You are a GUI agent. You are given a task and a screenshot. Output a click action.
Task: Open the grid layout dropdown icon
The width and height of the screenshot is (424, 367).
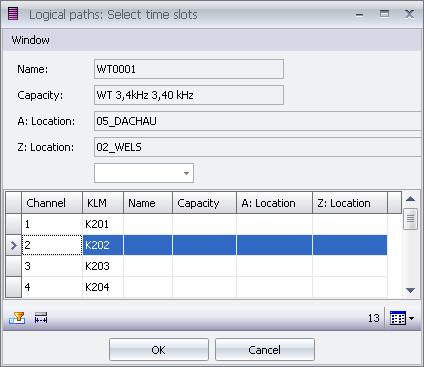coord(402,318)
